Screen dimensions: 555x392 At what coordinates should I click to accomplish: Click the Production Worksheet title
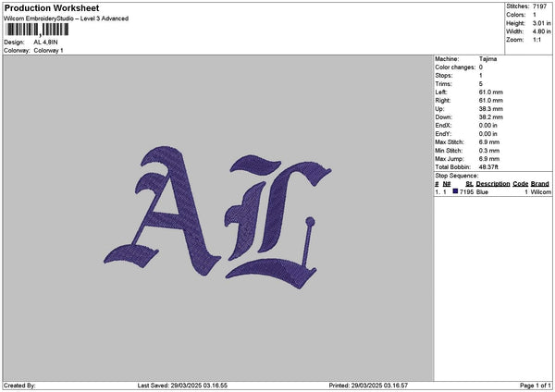52,8
